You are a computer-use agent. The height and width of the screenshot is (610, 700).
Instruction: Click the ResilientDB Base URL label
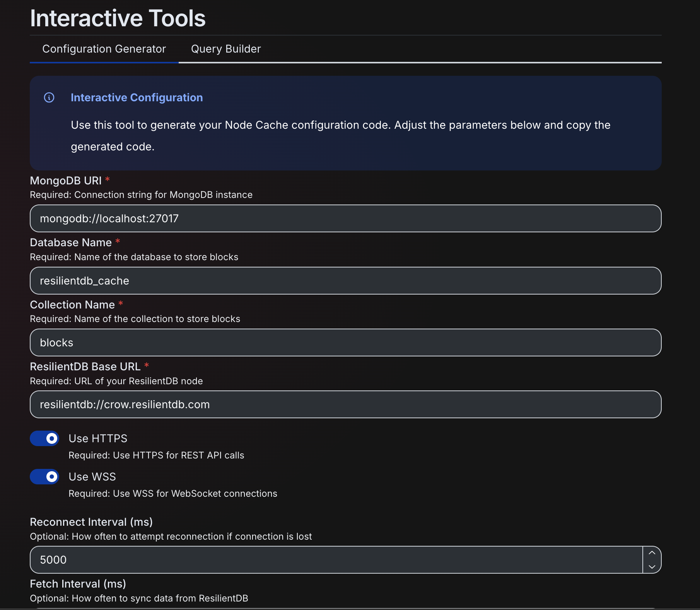85,366
